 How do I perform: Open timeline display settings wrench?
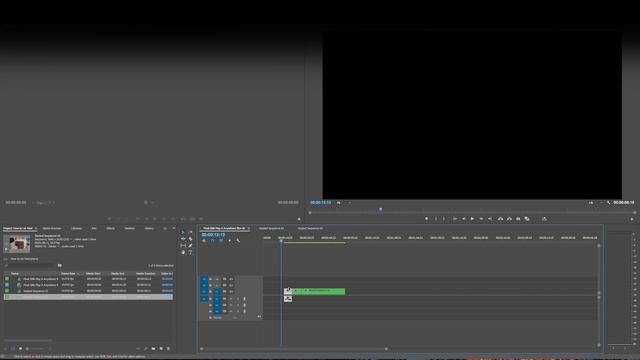pyautogui.click(x=238, y=240)
